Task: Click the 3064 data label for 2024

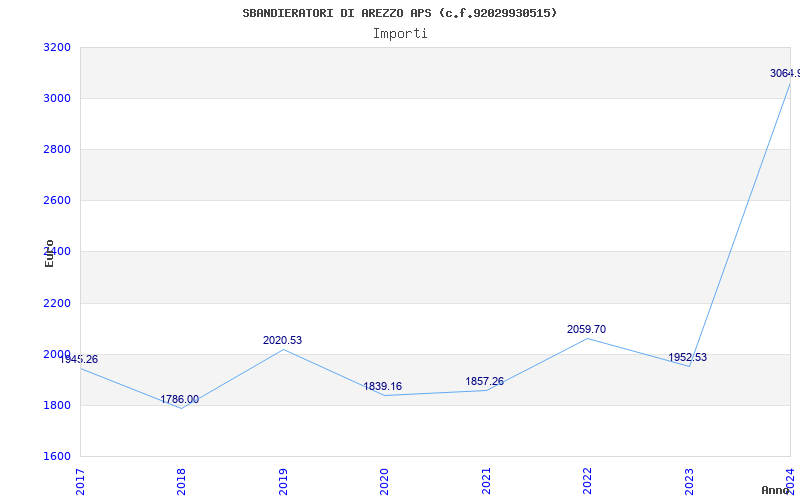Action: (785, 73)
